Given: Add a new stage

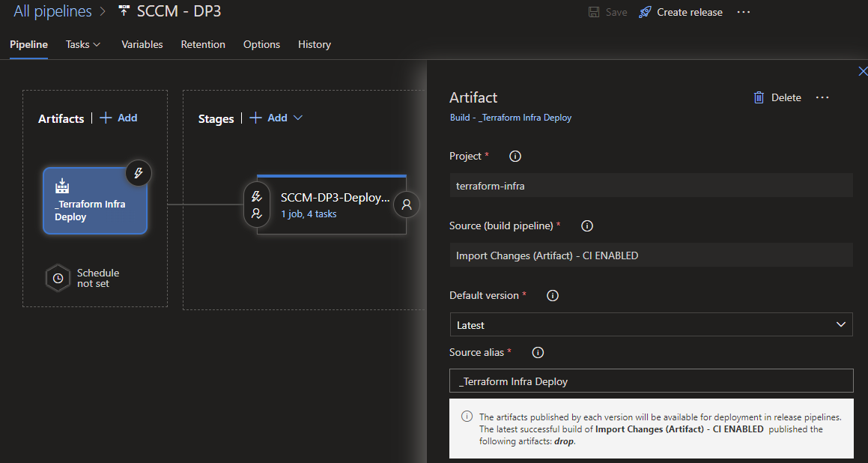Looking at the screenshot, I should coord(268,118).
